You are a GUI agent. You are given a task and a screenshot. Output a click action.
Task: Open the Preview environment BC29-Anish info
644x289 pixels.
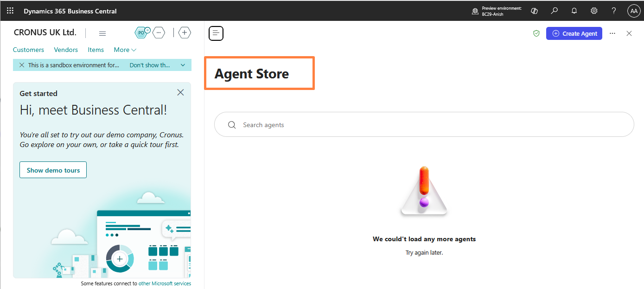tap(497, 11)
